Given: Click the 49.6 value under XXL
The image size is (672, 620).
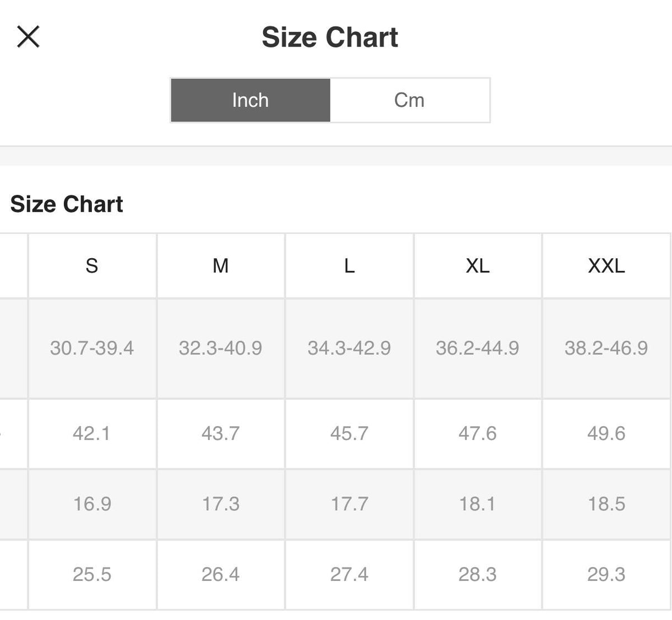Looking at the screenshot, I should (x=606, y=433).
